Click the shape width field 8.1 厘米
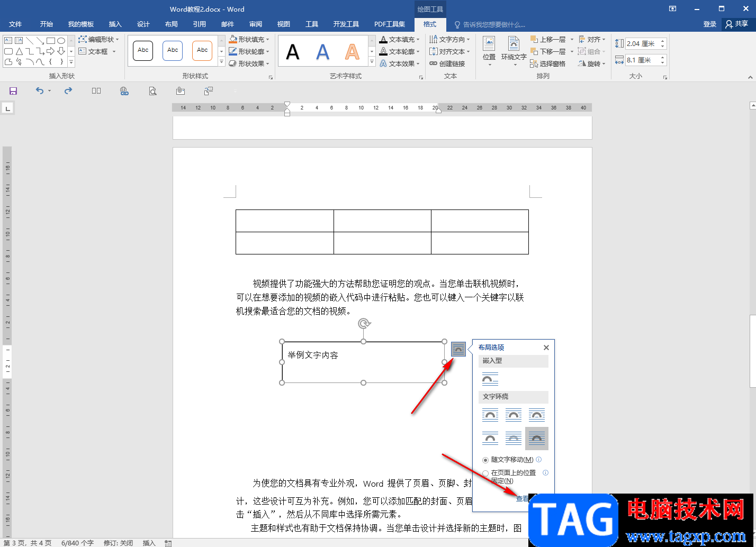 (x=642, y=60)
